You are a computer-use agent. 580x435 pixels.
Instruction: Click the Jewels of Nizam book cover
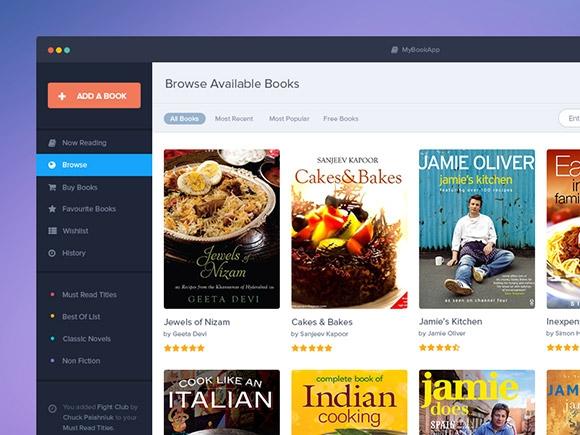point(222,229)
